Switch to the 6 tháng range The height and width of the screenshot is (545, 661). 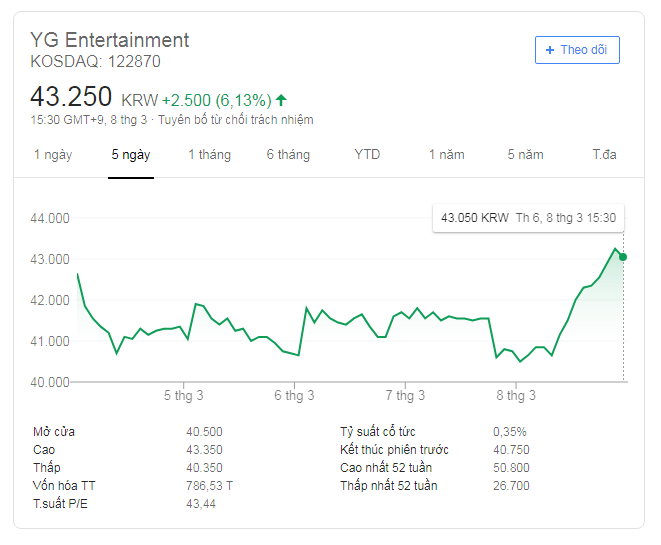click(x=288, y=155)
